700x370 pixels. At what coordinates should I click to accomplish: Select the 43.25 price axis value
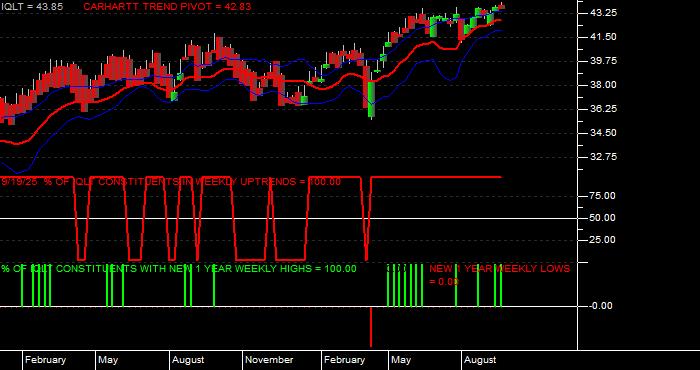click(603, 13)
